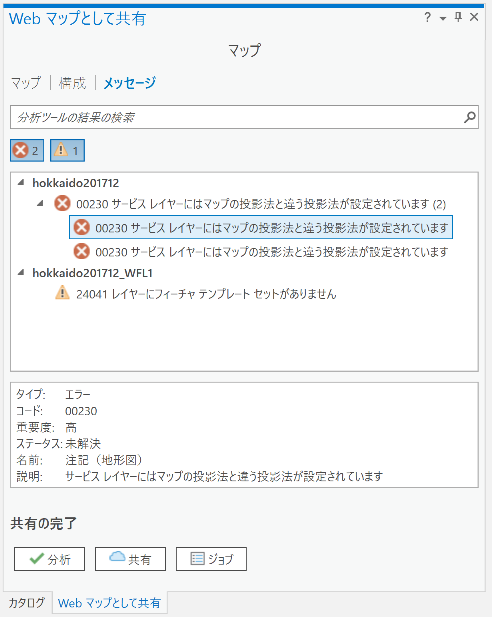Screen dimensions: 492x617
Task: Toggle the errors filter showing 2
Action: coord(27,150)
